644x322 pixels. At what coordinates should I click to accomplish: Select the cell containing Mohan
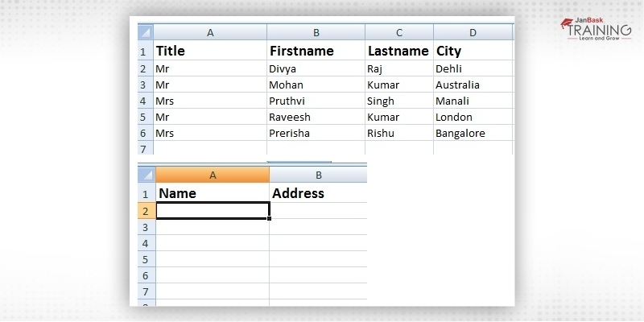tap(316, 85)
